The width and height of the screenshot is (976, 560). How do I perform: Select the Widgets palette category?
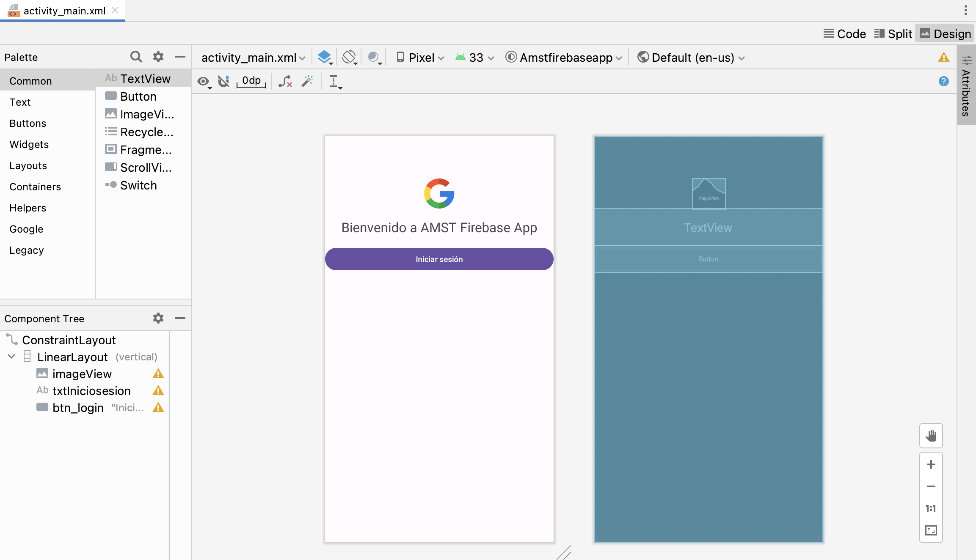click(47, 144)
